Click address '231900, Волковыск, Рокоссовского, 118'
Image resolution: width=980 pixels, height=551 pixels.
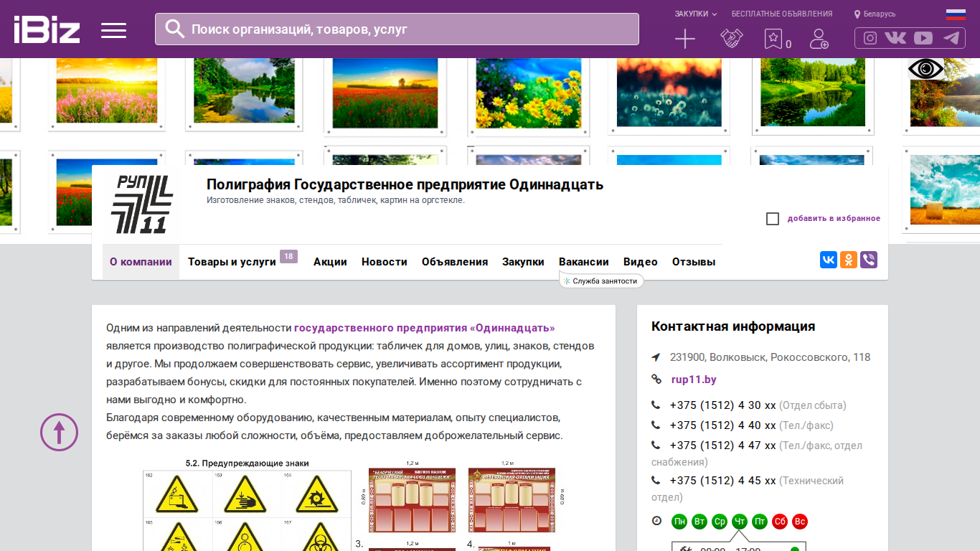point(771,357)
